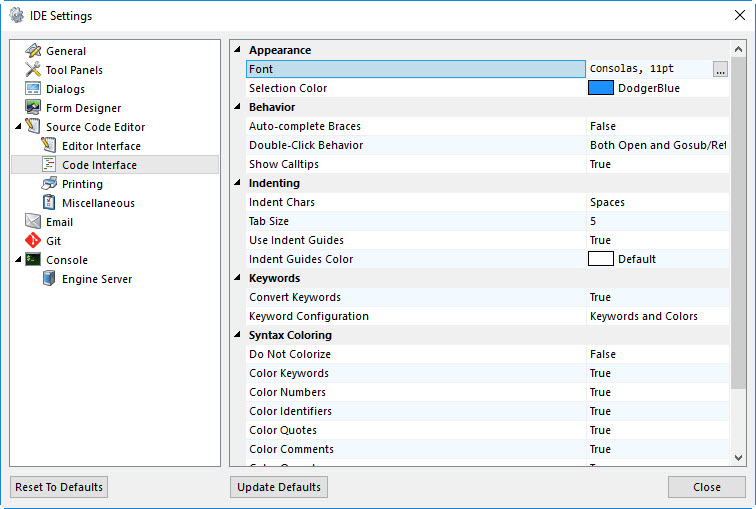The width and height of the screenshot is (756, 509).
Task: Close the IDE Settings window with X
Action: [x=740, y=15]
